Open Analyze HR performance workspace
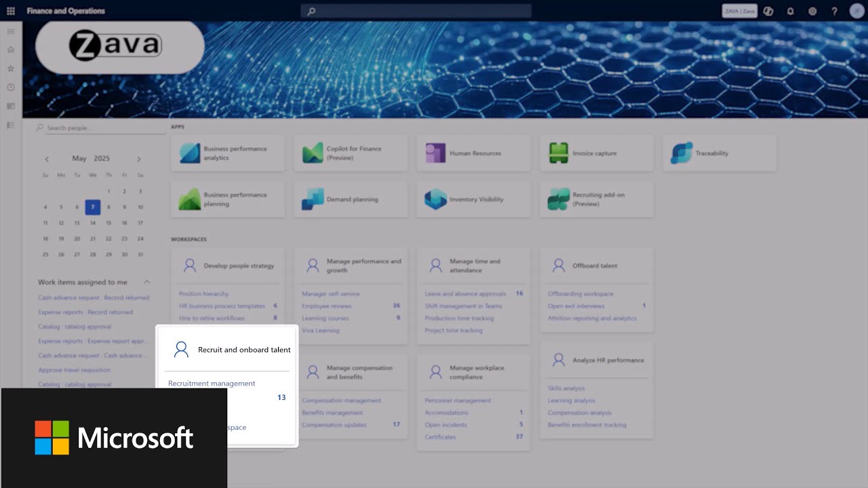The image size is (868, 488). [x=608, y=360]
